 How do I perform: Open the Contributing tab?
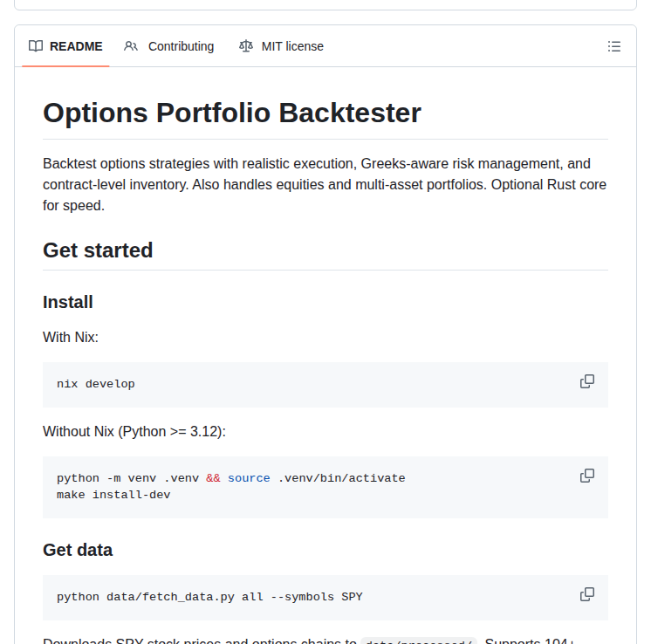click(x=169, y=46)
